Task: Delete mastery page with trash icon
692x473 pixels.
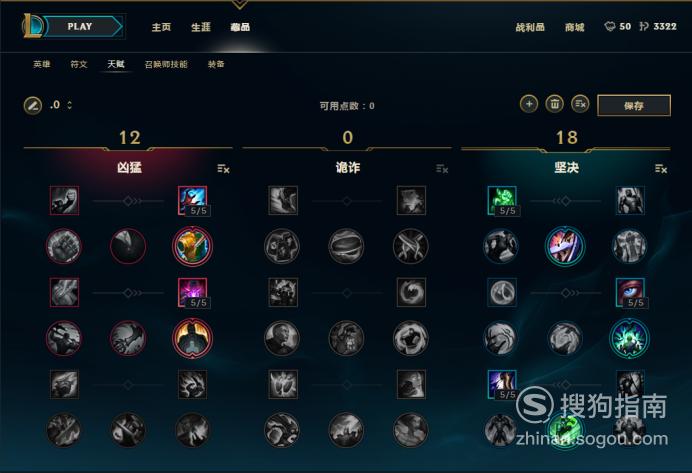Action: (x=554, y=104)
